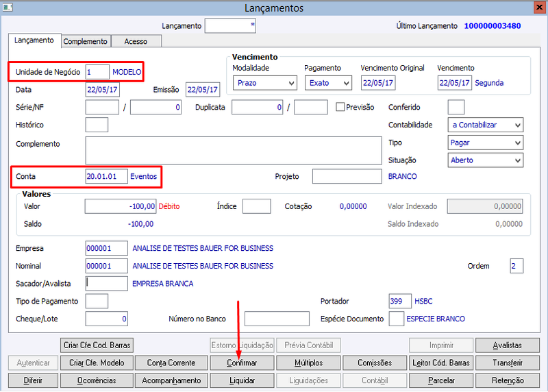Click the Série field before the slash
This screenshot has height=392, width=548.
102,107
